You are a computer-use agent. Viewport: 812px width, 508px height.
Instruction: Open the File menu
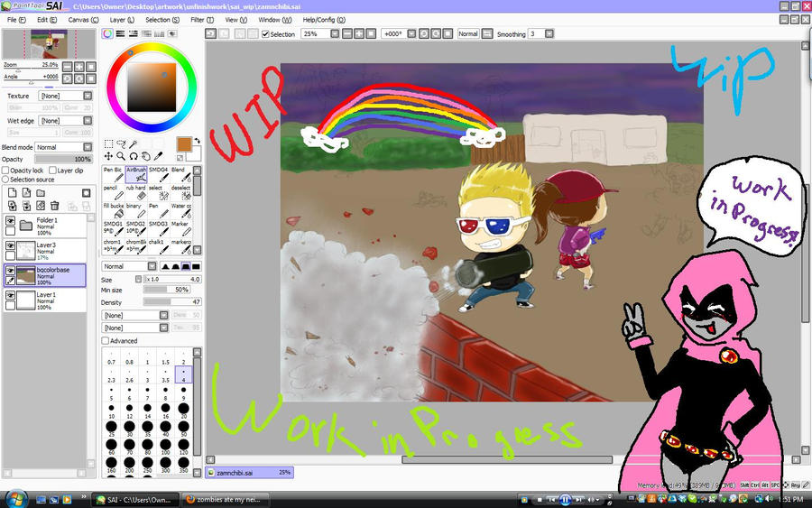pyautogui.click(x=16, y=20)
